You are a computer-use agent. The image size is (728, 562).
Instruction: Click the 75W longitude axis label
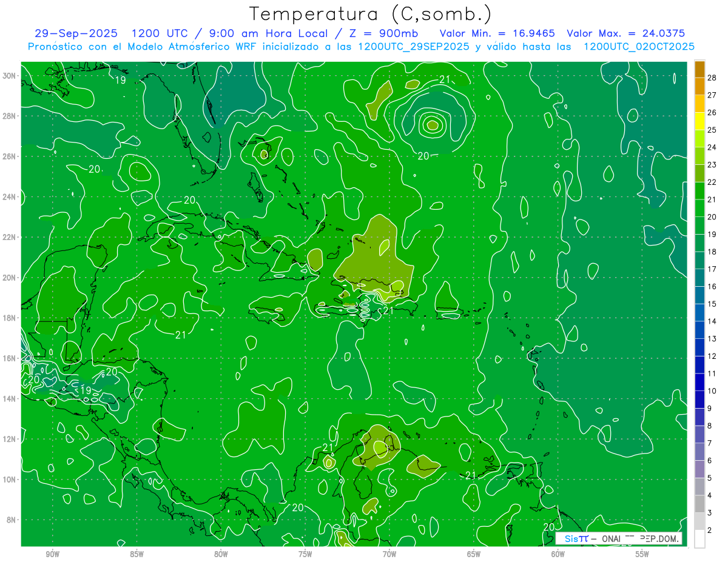coord(305,554)
